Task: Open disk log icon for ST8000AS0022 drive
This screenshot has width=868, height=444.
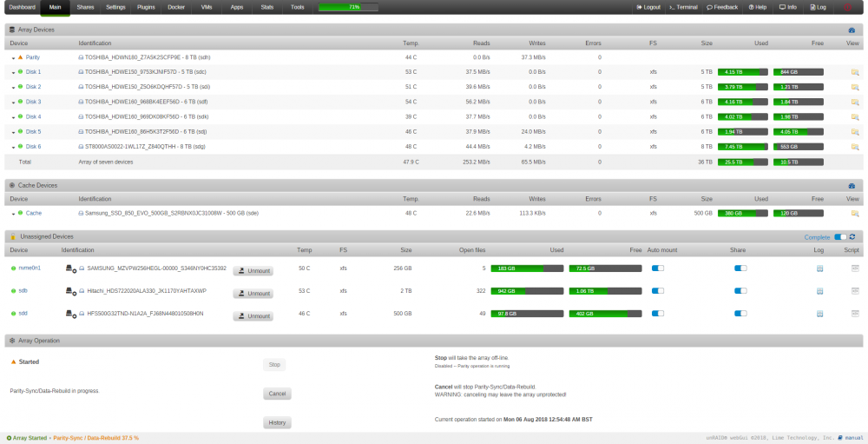Action: coord(81,146)
